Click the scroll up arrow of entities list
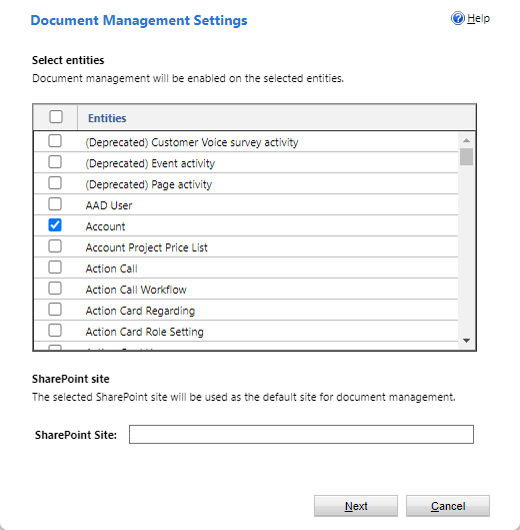The image size is (520, 530). pos(466,140)
